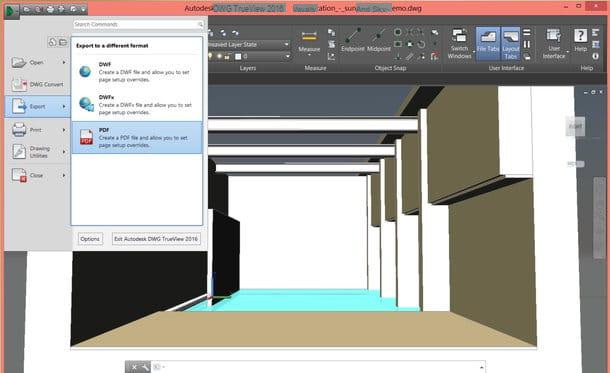The width and height of the screenshot is (610, 373).
Task: Click Exit Autodesk DWG TrueView button
Action: point(156,239)
